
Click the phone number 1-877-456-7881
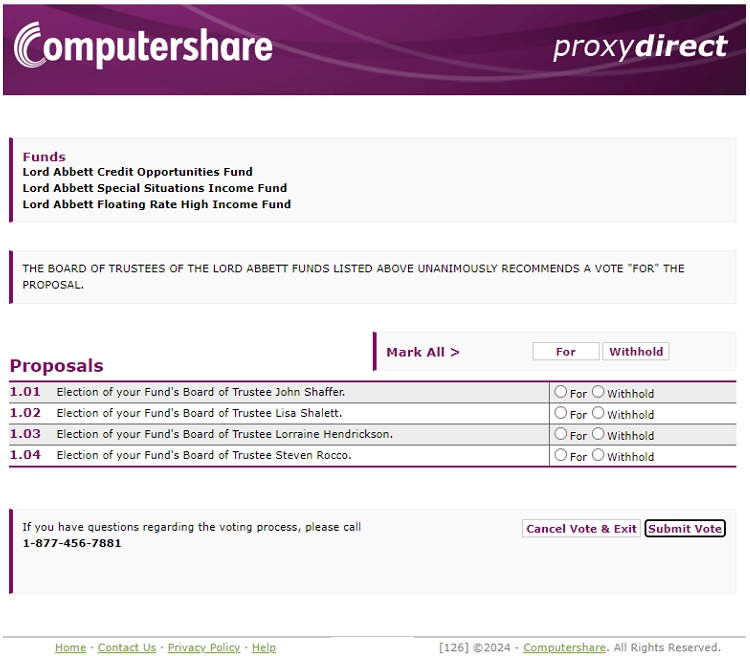(x=72, y=543)
